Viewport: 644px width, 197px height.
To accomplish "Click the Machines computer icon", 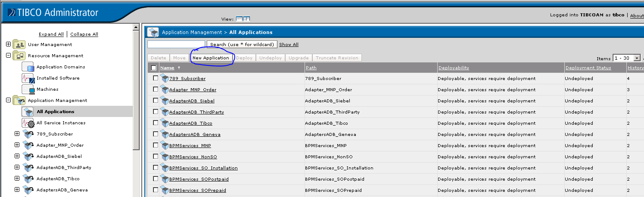I will [28, 89].
